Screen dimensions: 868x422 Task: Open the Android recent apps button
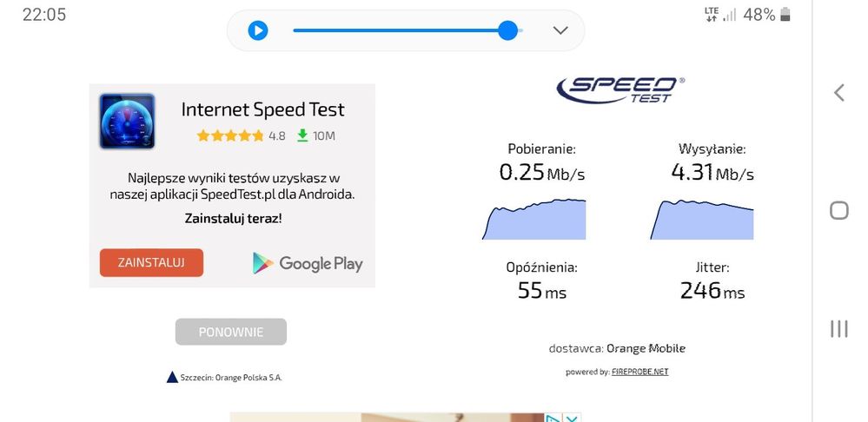click(838, 328)
